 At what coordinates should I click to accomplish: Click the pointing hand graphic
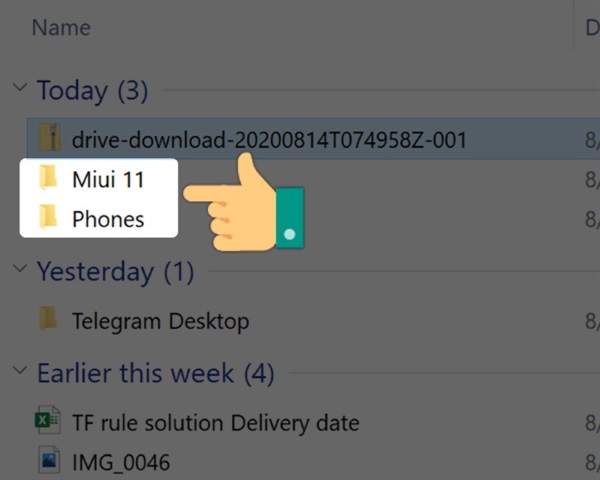tap(243, 202)
